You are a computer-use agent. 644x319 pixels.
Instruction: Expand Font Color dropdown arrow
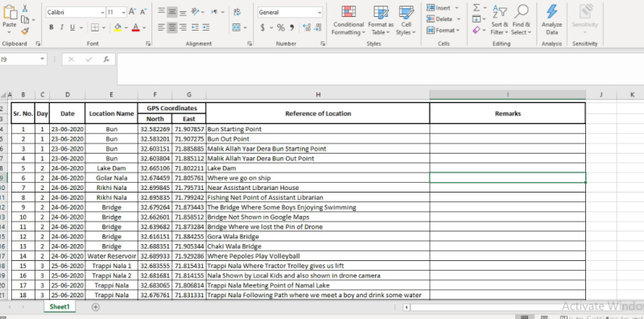click(144, 27)
